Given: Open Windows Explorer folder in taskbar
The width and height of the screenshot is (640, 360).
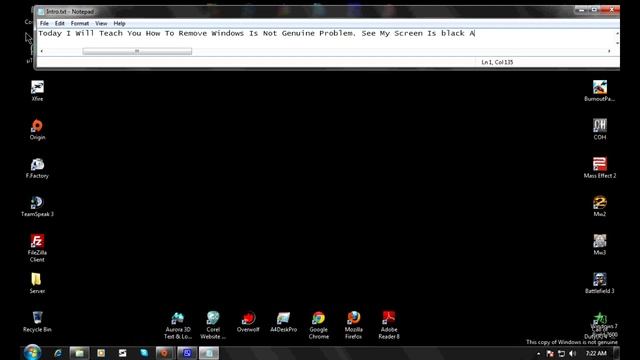Looking at the screenshot, I should [x=79, y=353].
